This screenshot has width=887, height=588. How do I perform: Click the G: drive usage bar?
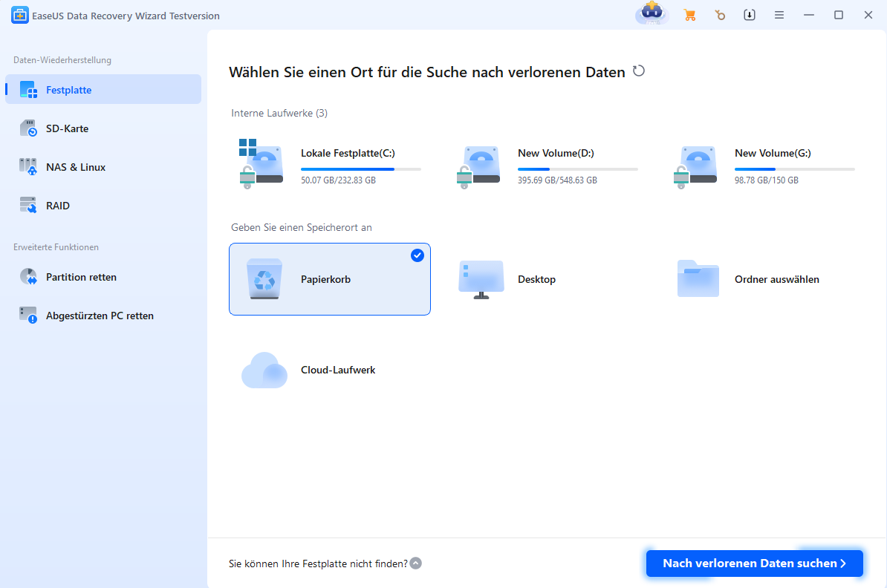point(795,169)
